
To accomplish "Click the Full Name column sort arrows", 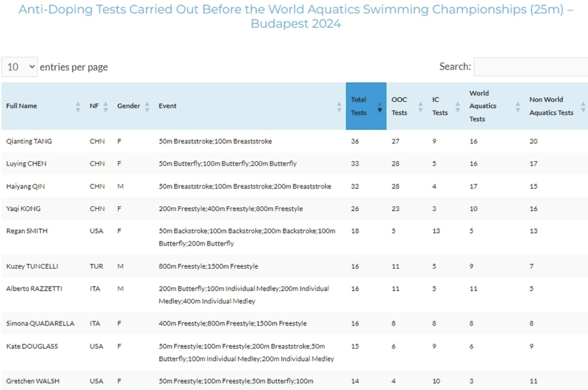I will click(x=78, y=106).
